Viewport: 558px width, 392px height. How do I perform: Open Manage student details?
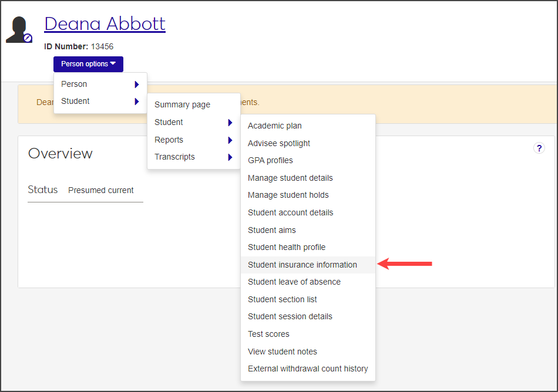tap(290, 178)
